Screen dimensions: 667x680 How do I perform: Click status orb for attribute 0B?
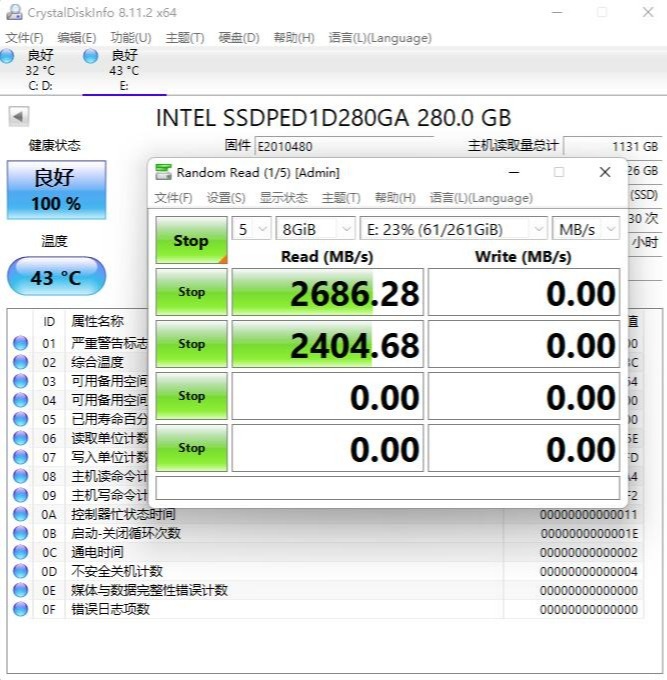point(20,533)
